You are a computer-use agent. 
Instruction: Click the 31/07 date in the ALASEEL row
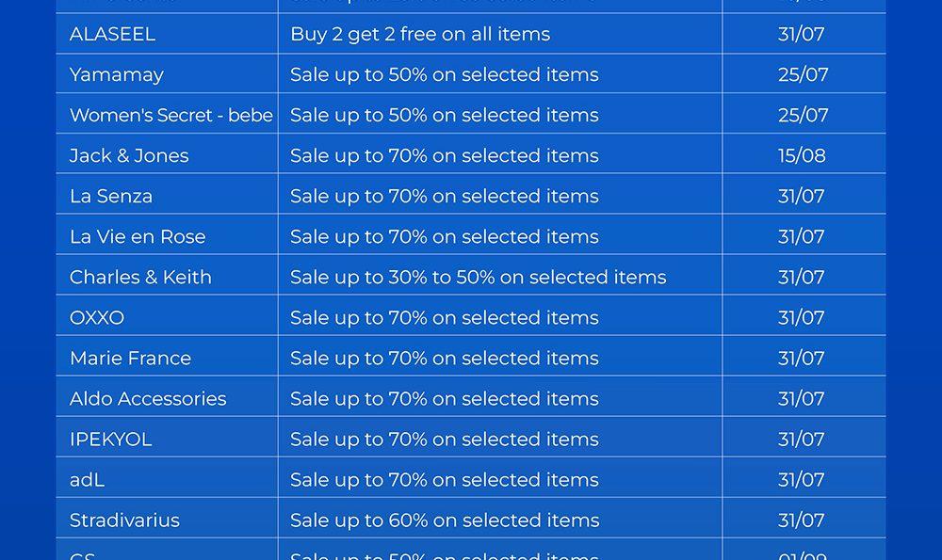pos(801,35)
